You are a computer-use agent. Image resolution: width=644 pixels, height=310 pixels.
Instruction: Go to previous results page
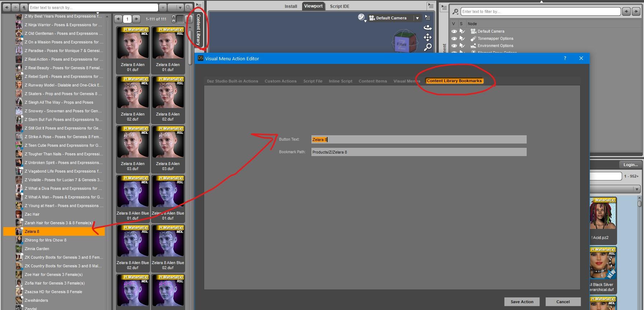coord(118,19)
